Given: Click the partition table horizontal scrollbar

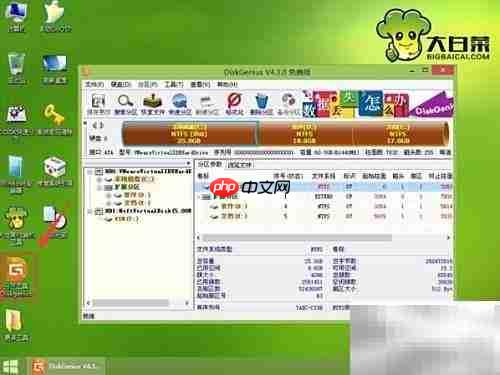Looking at the screenshot, I should point(297,237).
